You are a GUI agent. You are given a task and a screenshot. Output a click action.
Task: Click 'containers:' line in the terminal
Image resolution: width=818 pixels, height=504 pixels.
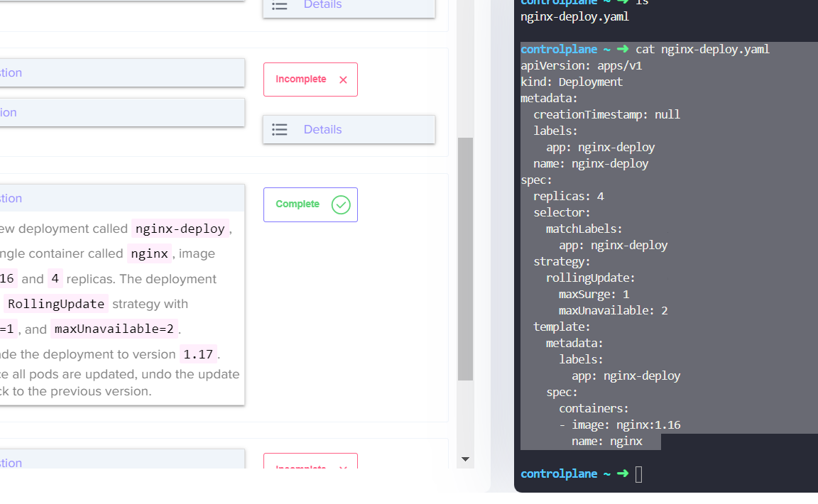tap(594, 408)
